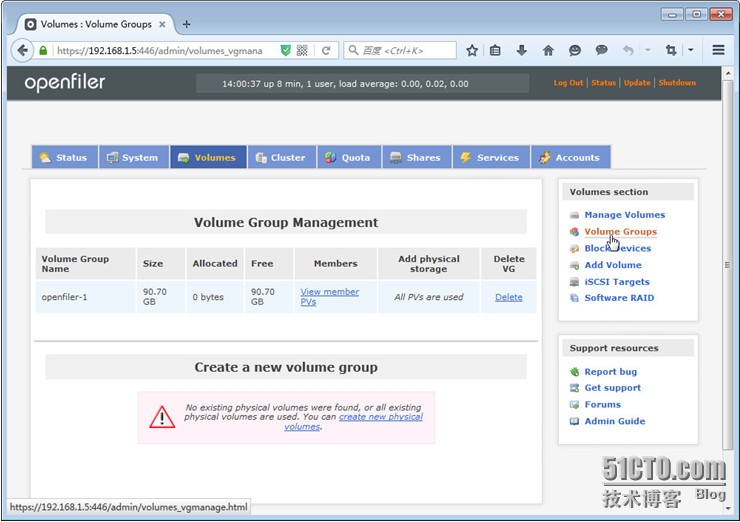The height and width of the screenshot is (522, 740).
Task: Reload the page with refresh icon
Action: [x=326, y=50]
